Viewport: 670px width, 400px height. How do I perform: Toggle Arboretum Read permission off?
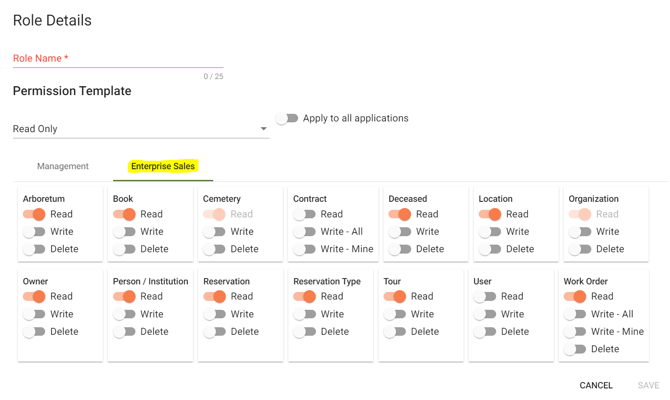[34, 214]
